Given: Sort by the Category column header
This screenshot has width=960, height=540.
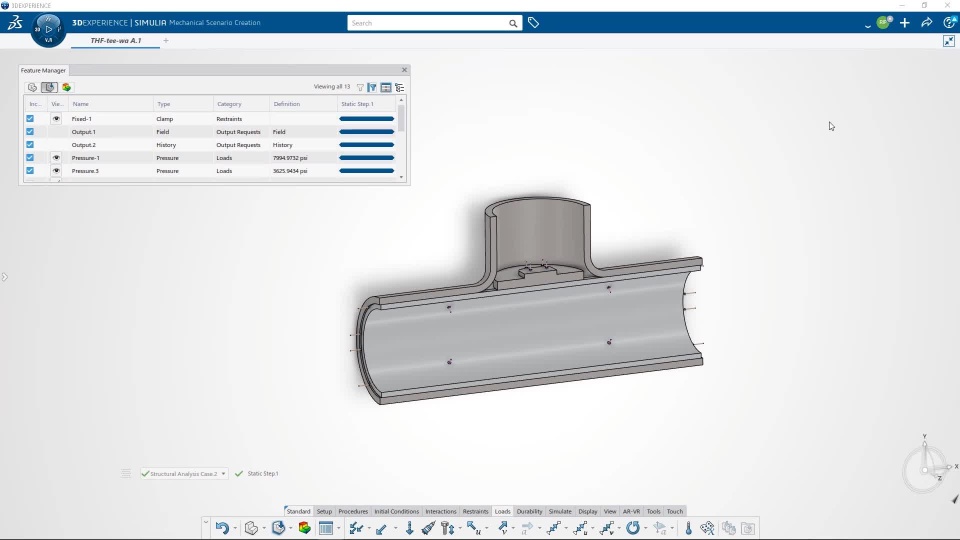Looking at the screenshot, I should (229, 104).
